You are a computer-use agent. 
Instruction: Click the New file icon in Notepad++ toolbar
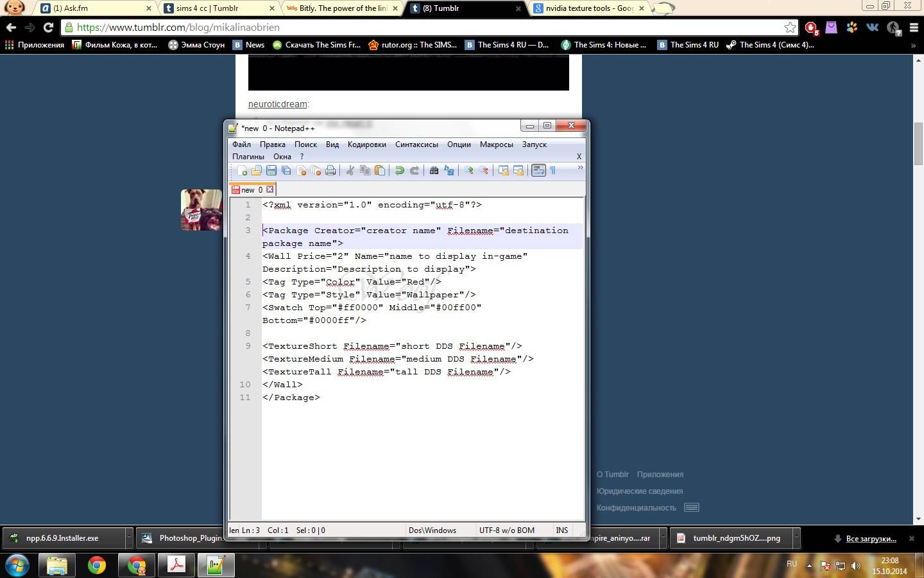pos(242,170)
